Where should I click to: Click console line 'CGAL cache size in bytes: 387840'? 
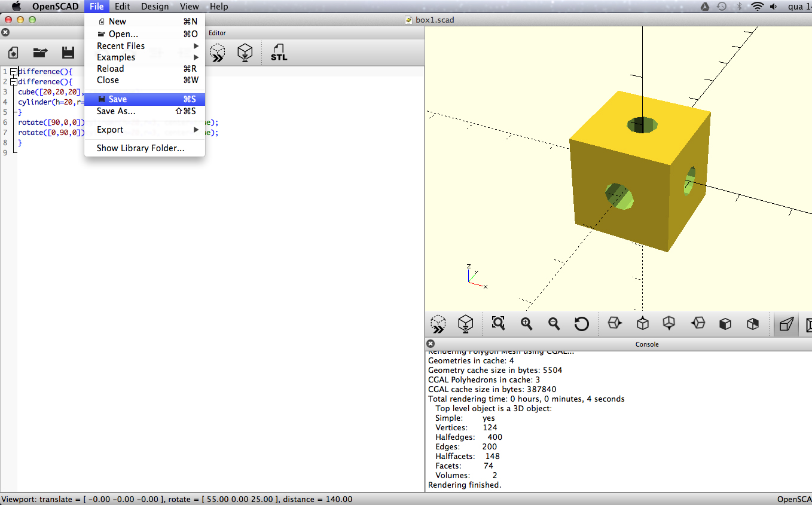click(492, 389)
